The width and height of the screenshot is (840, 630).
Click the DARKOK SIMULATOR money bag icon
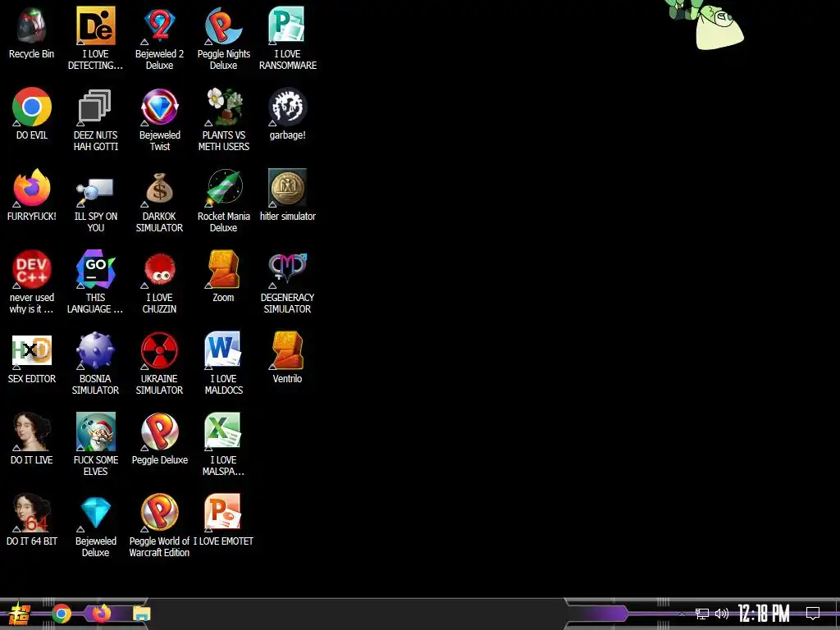point(159,188)
